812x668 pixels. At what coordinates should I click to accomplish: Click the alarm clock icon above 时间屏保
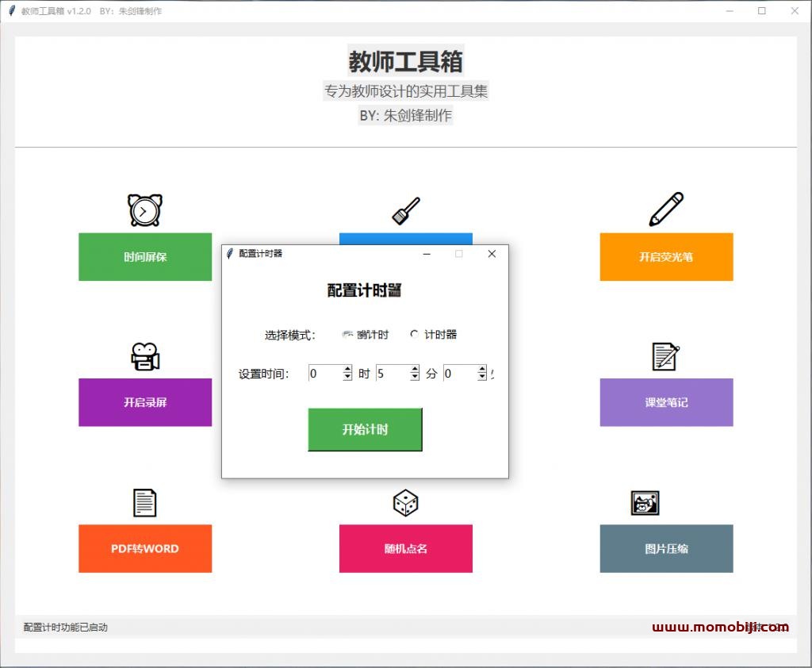[145, 210]
